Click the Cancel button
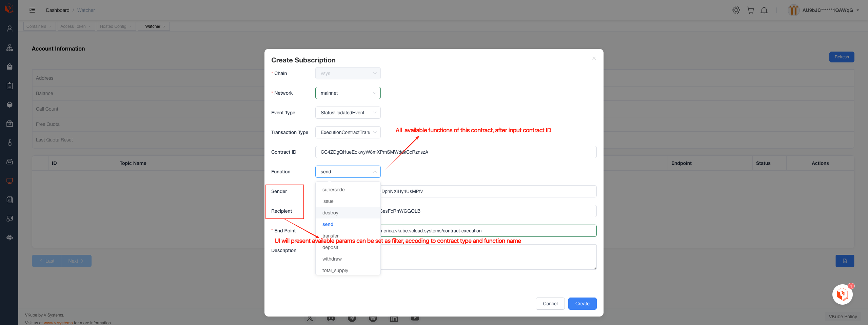868x325 pixels. pos(550,304)
